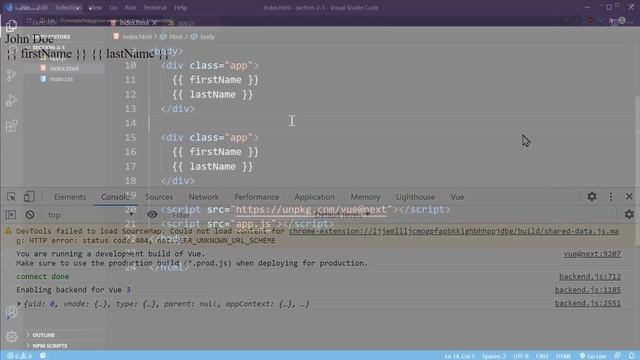The image size is (640, 360).
Task: Open the Help menu
Action: 180,7
